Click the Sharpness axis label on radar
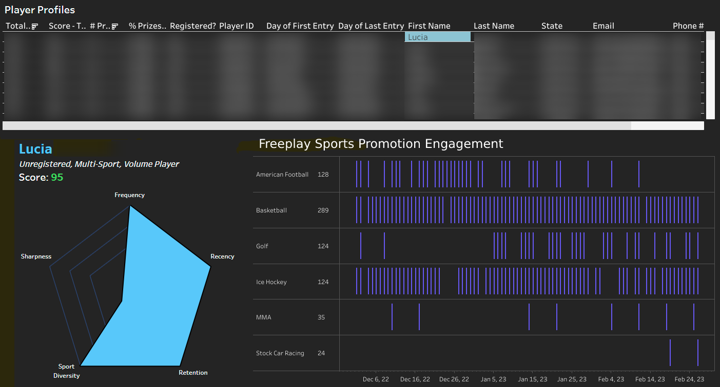 36,257
